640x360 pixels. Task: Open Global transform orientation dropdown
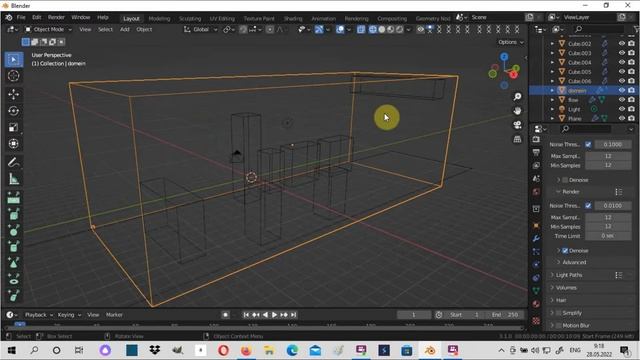200,29
